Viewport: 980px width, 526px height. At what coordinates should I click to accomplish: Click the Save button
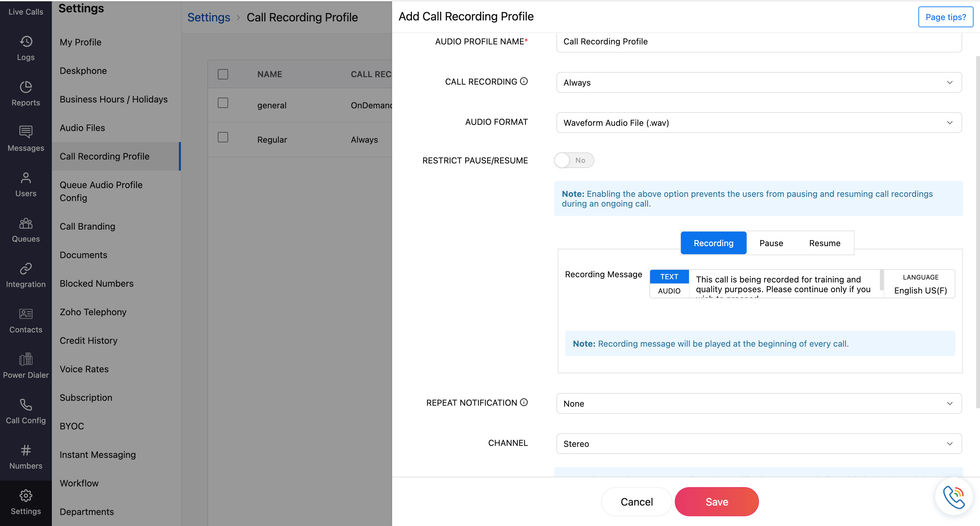[716, 502]
